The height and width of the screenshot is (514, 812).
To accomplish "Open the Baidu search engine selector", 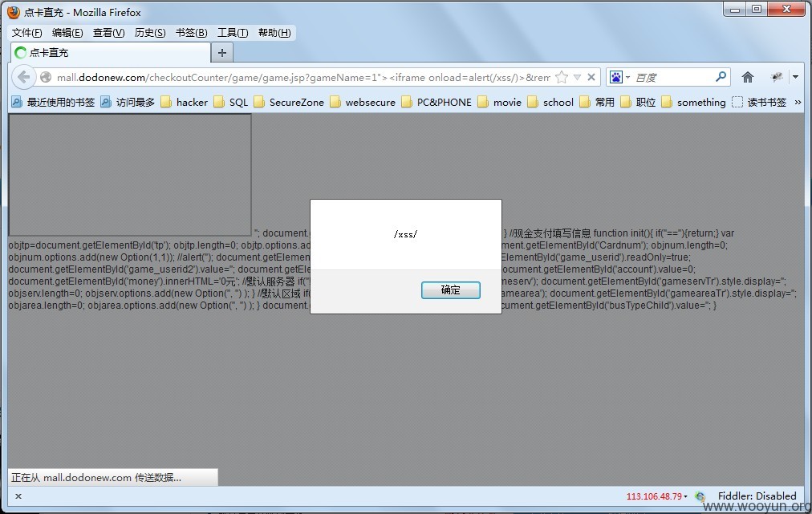I will tap(619, 77).
